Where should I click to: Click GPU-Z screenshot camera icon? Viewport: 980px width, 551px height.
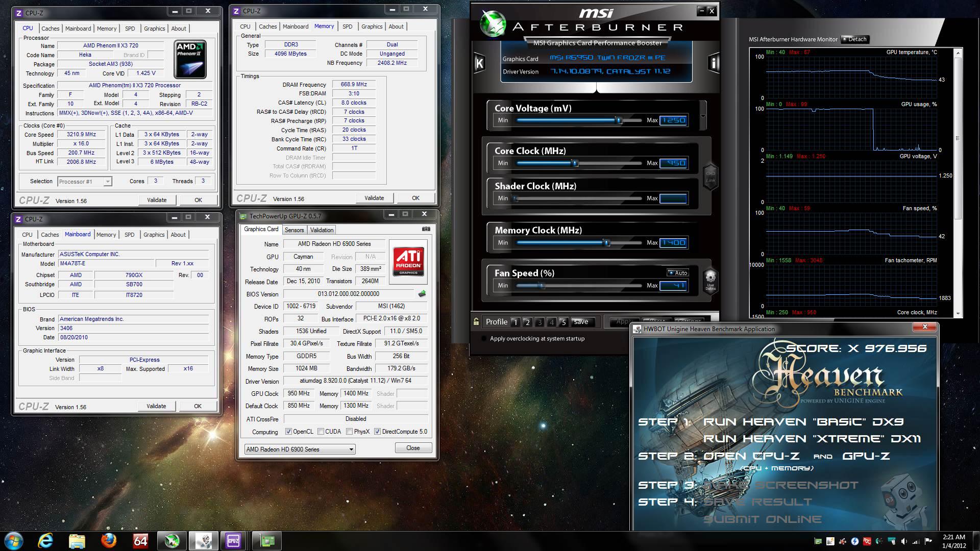[426, 229]
